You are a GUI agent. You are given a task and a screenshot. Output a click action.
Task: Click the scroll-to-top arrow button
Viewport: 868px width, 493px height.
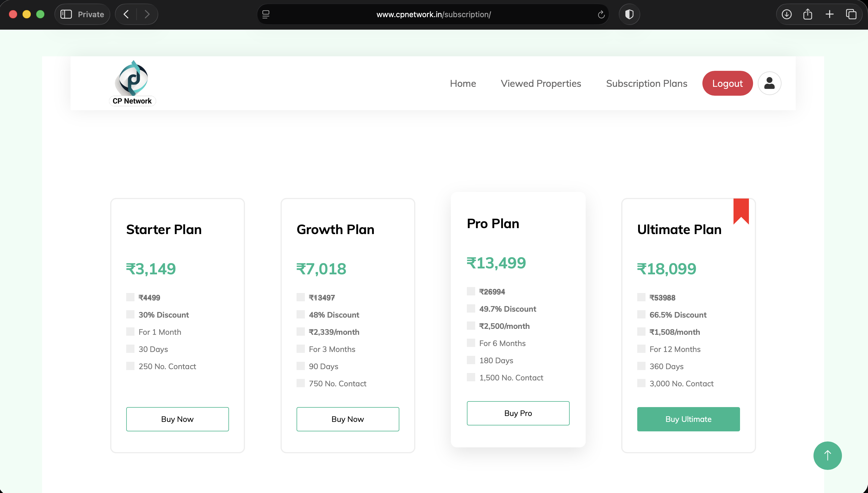(x=827, y=455)
